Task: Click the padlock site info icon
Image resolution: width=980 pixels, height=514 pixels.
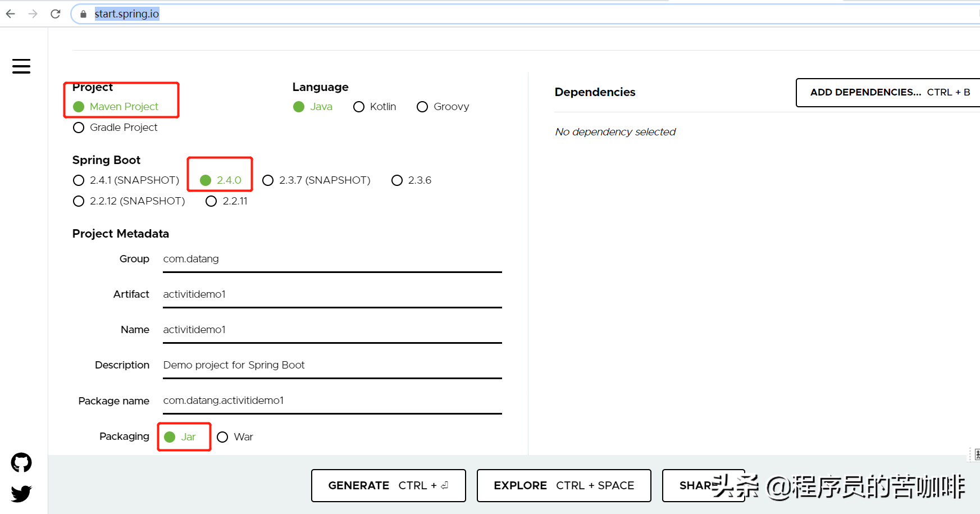Action: click(84, 14)
